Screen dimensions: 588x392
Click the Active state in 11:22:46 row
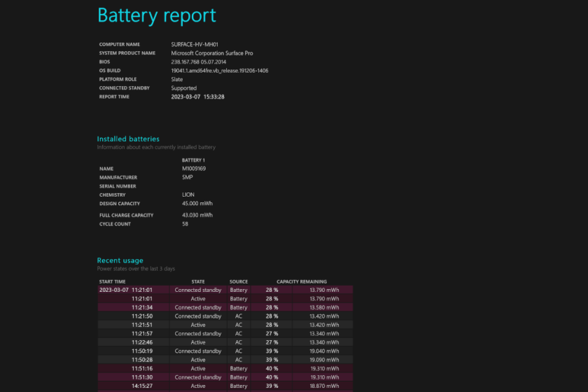pos(198,342)
